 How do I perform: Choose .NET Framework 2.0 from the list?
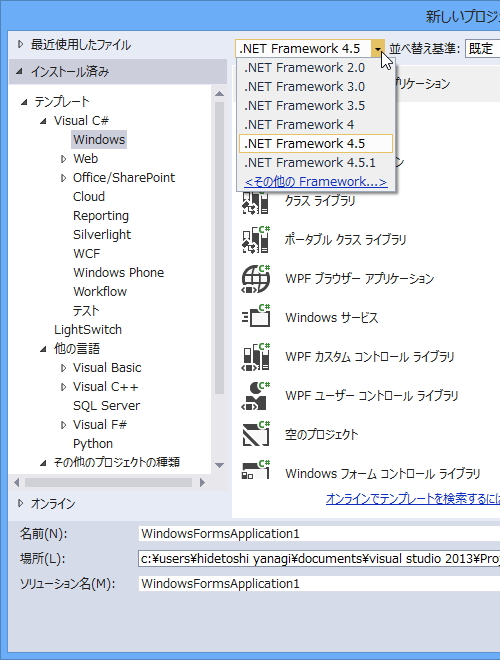click(316, 68)
